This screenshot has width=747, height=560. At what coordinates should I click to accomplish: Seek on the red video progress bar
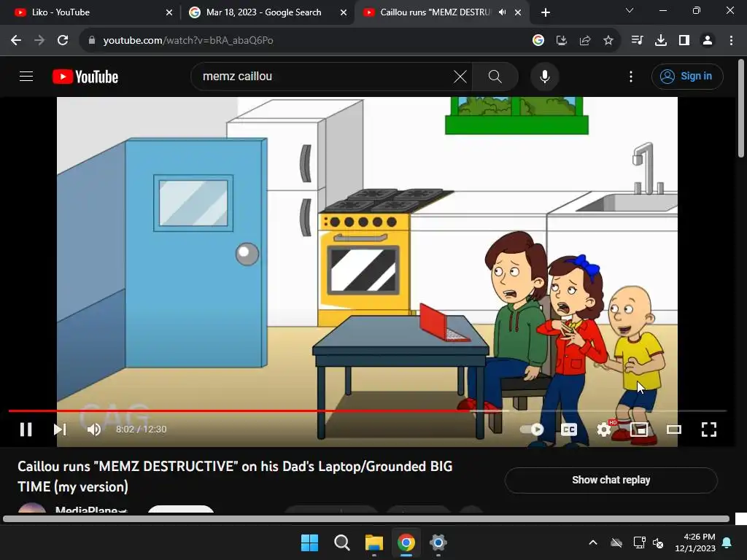coord(368,411)
